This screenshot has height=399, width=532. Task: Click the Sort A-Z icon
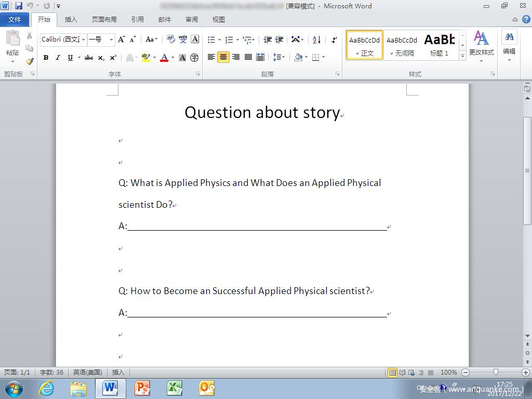coord(317,39)
